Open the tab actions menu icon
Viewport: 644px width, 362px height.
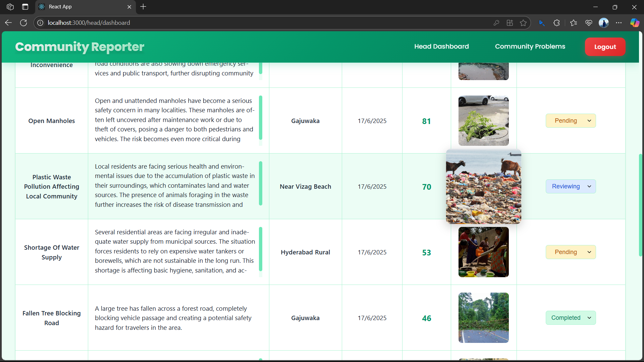pyautogui.click(x=25, y=7)
